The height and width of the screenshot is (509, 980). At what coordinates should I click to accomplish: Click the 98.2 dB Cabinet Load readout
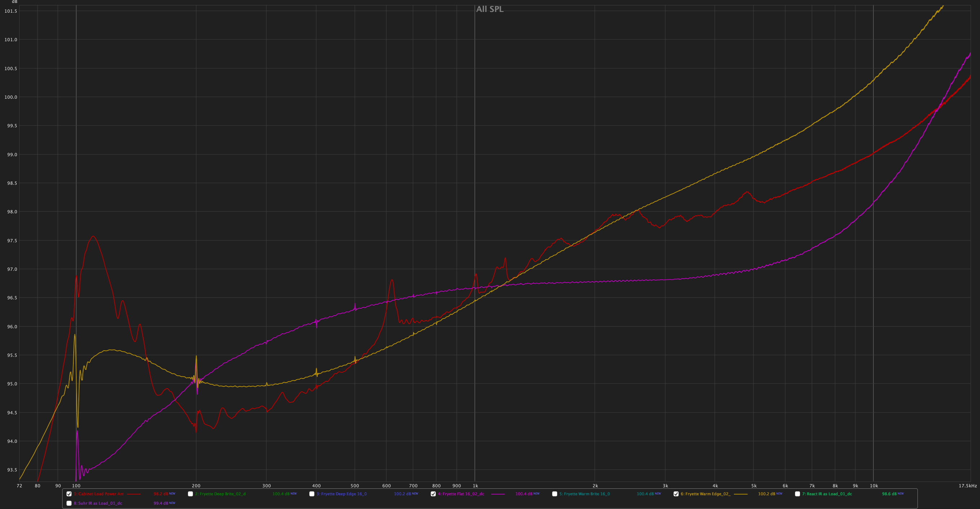tap(160, 494)
